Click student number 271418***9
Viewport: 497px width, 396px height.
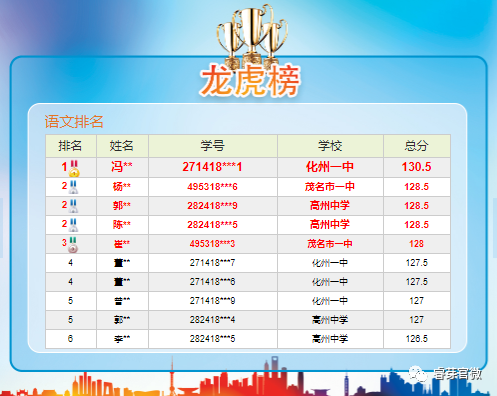click(212, 301)
